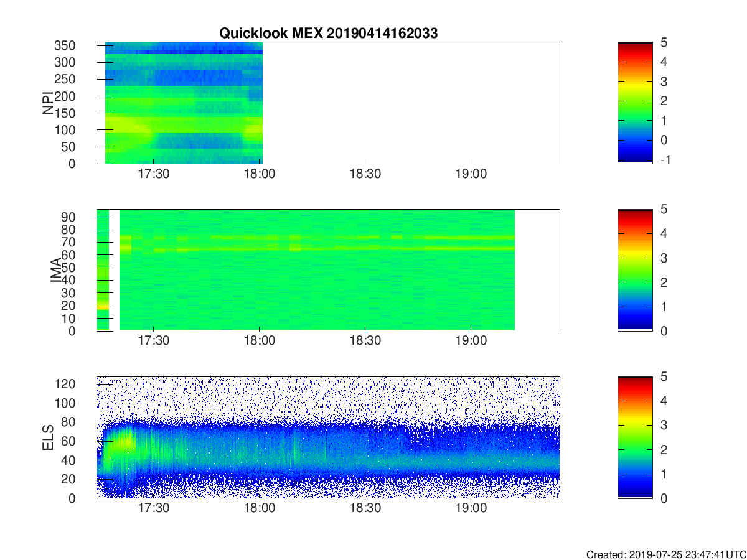Click the 4 label on ELS colorbar
Image resolution: width=747 pixels, height=560 pixels.
click(664, 401)
